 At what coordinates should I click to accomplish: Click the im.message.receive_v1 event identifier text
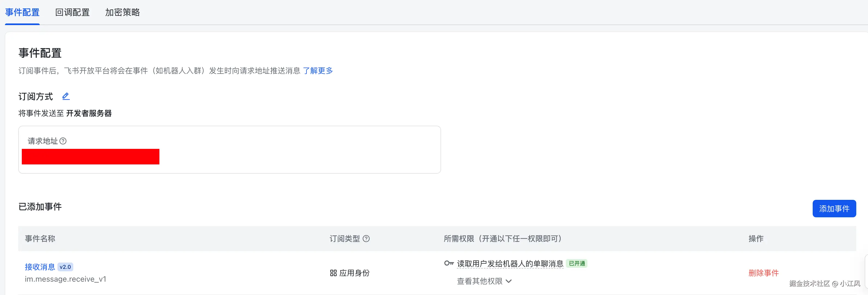pos(65,279)
